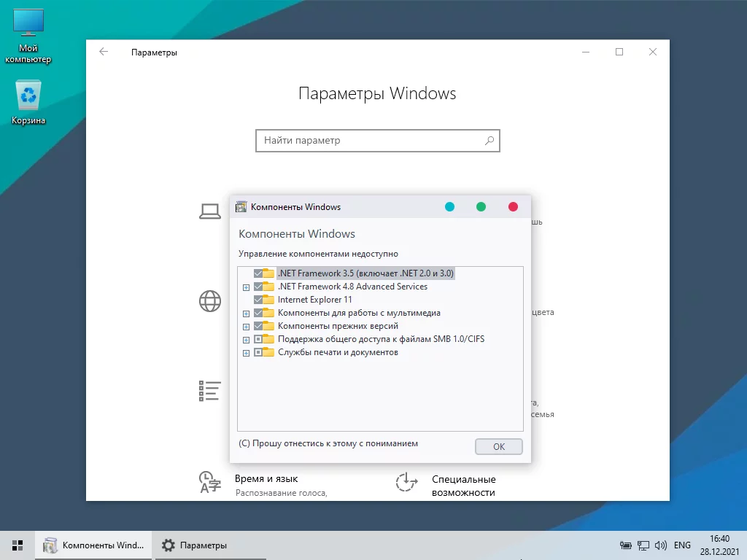Switch to Параметры taskbar item
This screenshot has height=560, width=747.
tap(210, 545)
